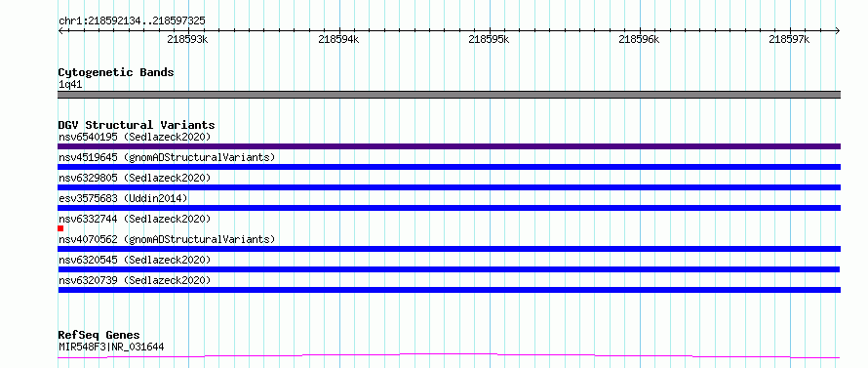Click the MIR548F3|NR_031644 gene label
The height and width of the screenshot is (368, 868).
point(111,348)
